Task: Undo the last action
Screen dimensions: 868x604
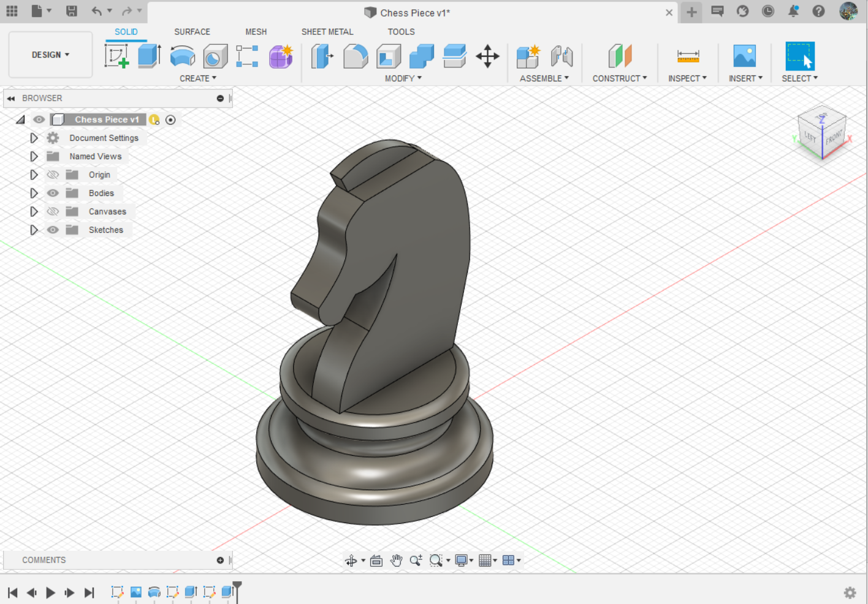Action: (97, 11)
